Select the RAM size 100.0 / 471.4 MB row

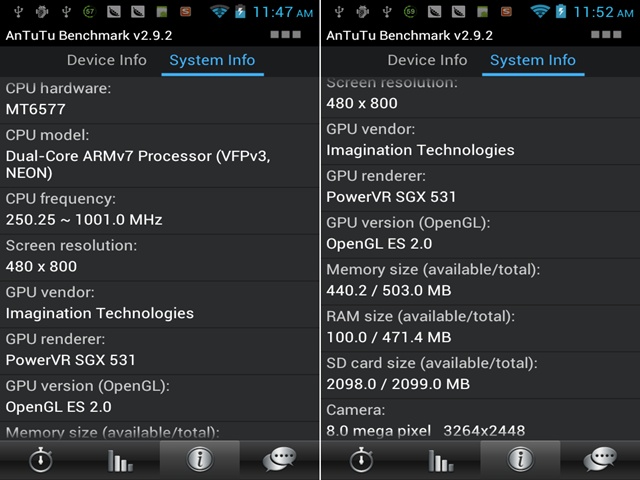(x=480, y=328)
